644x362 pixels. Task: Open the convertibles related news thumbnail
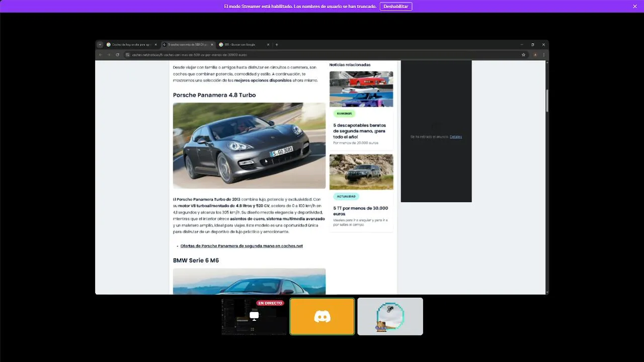[x=361, y=89]
